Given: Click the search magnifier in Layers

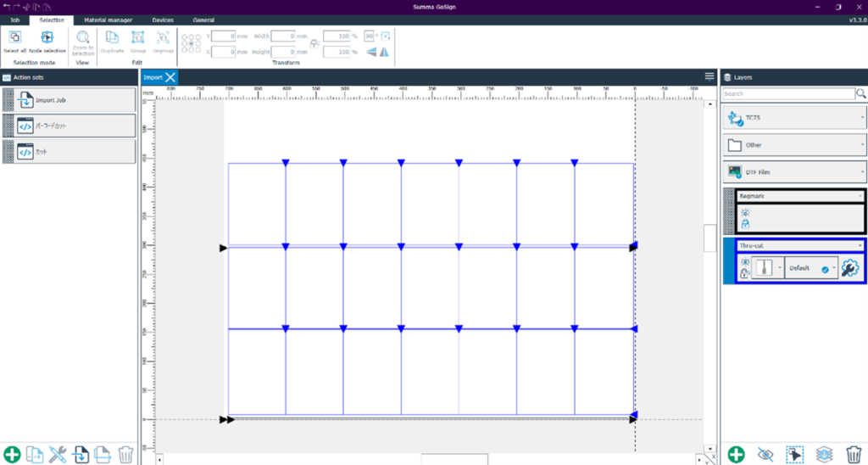Looking at the screenshot, I should click(x=861, y=93).
